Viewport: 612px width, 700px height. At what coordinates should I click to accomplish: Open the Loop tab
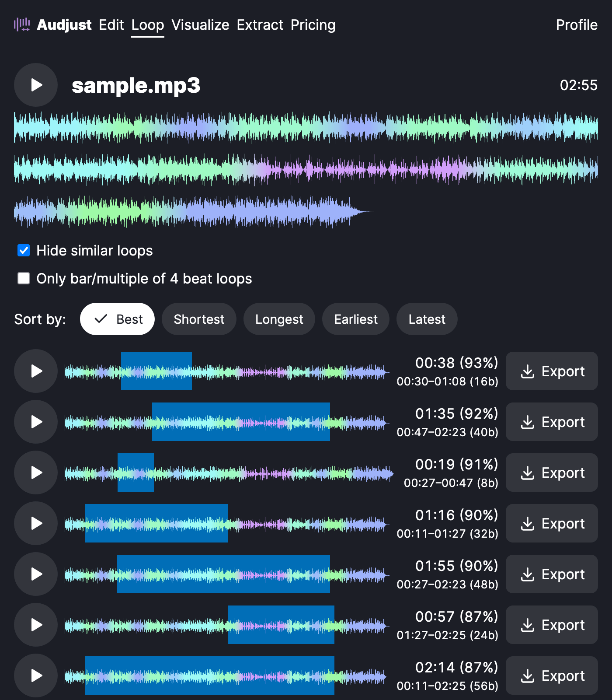148,25
